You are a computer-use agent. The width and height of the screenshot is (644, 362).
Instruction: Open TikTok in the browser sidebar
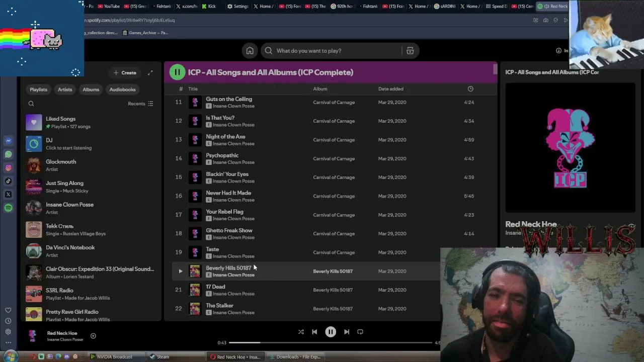(9, 181)
